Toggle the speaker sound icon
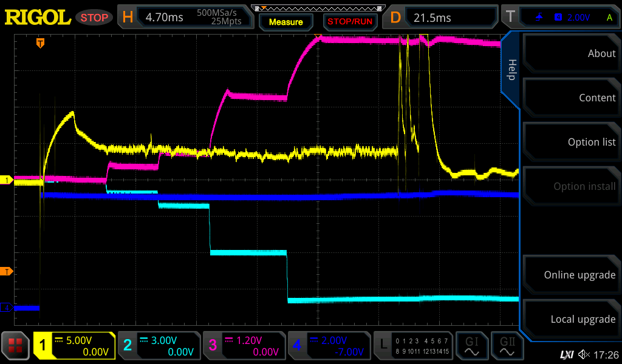The image size is (622, 364). coord(584,354)
